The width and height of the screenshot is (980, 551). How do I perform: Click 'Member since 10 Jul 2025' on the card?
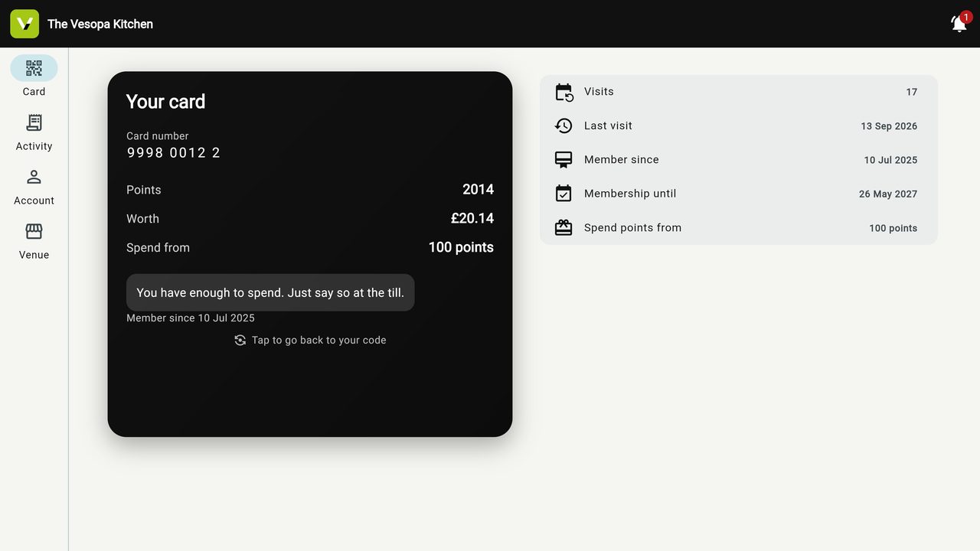191,318
